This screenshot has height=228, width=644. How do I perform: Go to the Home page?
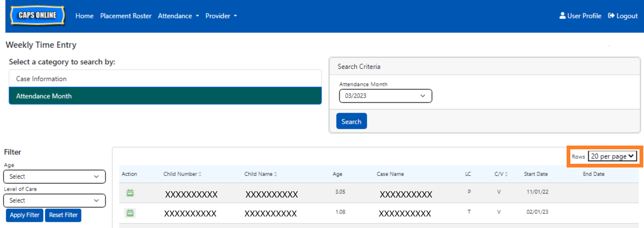pyautogui.click(x=84, y=16)
